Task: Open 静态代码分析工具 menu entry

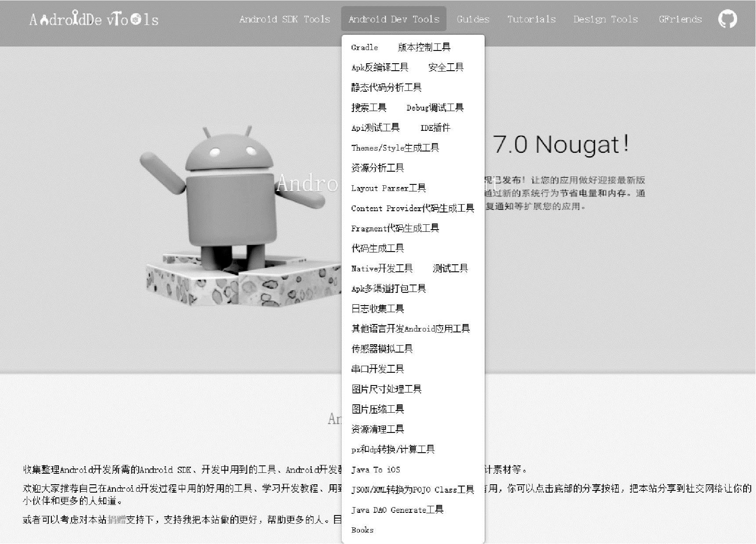Action: [387, 88]
